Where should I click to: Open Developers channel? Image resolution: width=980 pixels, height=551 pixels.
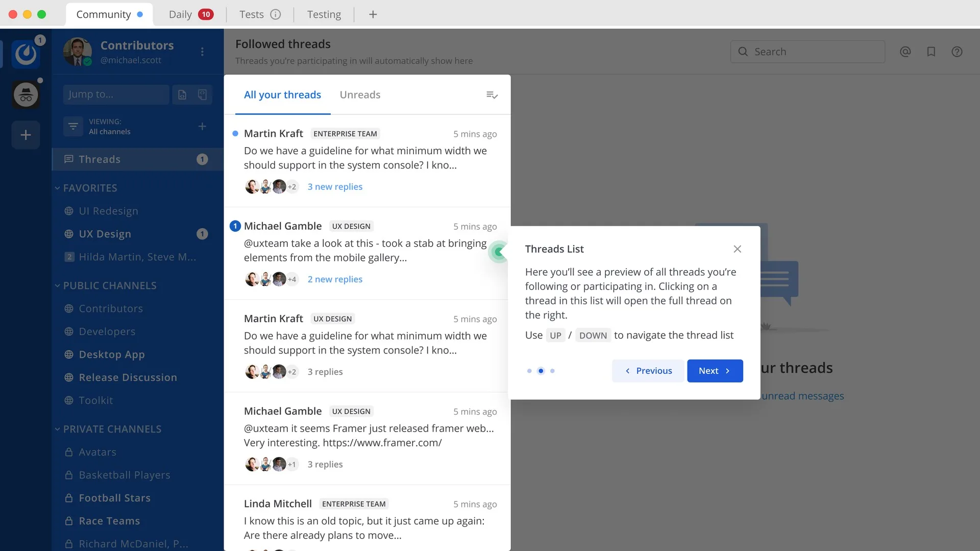point(138,331)
